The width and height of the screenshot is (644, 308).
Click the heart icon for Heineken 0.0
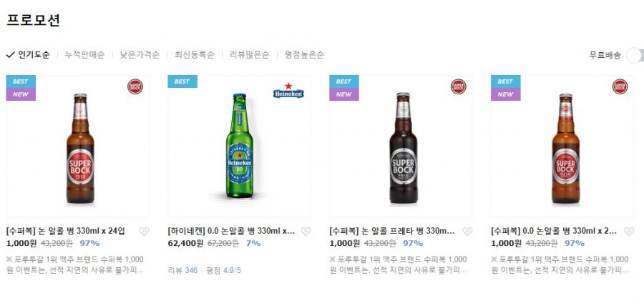306,232
